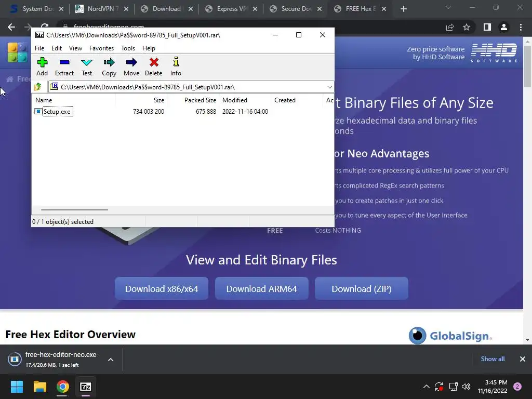
Task: Expand options for free-hex-editor-neo.exe download
Action: pos(111,360)
